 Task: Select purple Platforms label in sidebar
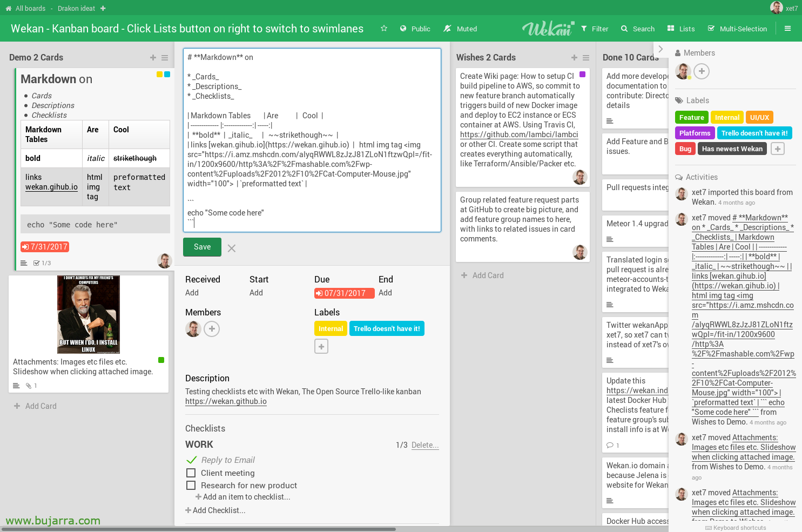pyautogui.click(x=695, y=133)
